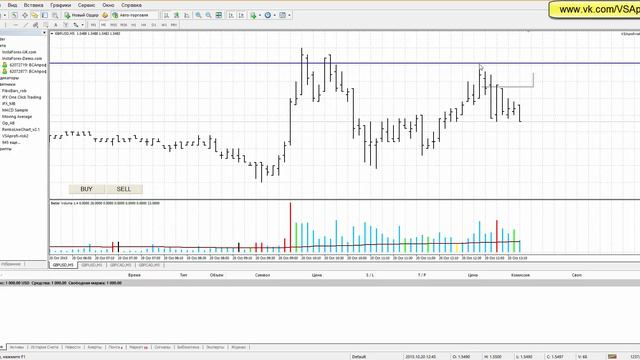The image size is (640, 360).
Task: Select account 62072719 in Navigator
Action: 24,65
